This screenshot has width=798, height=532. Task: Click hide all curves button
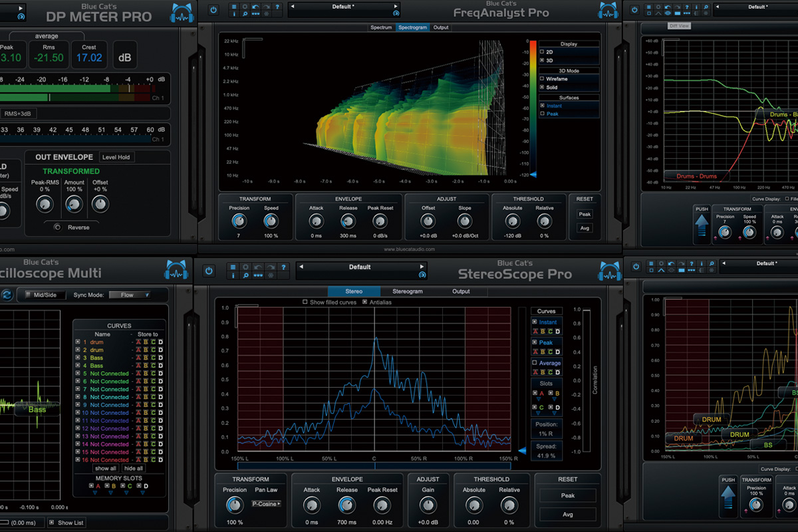(134, 468)
